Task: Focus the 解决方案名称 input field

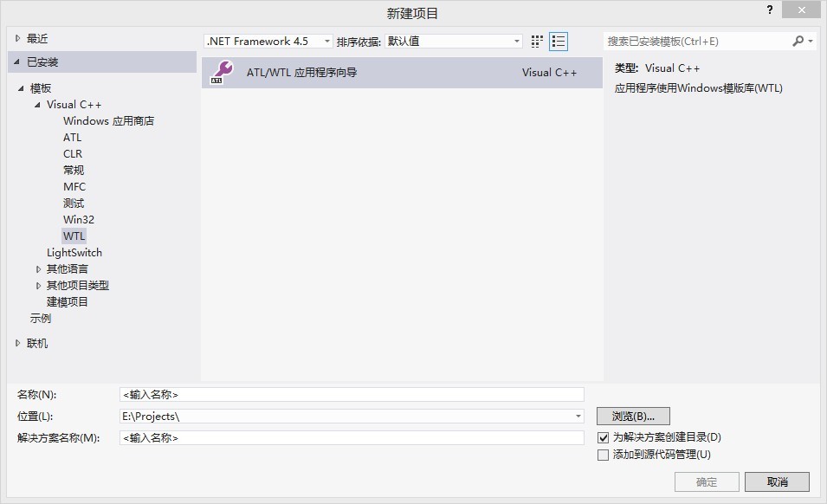Action: (352, 437)
